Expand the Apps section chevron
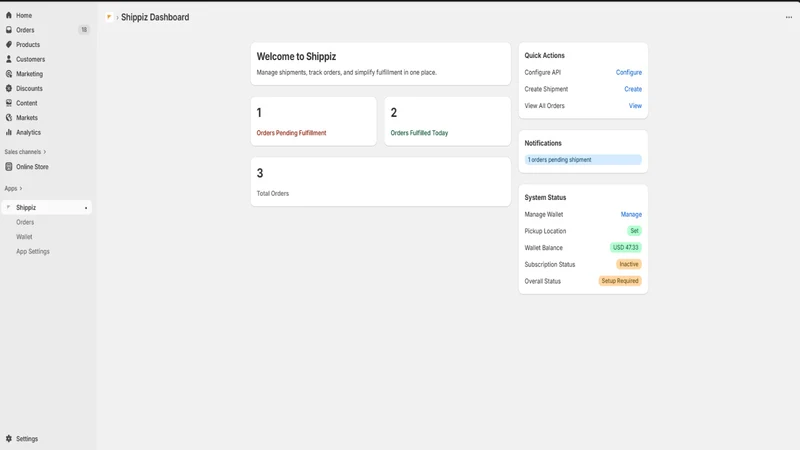 [x=20, y=188]
